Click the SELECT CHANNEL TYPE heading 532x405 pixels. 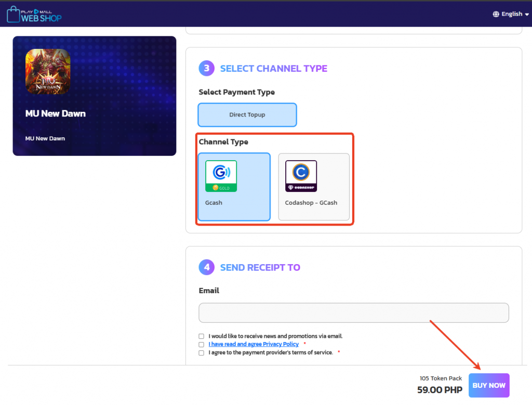[273, 69]
